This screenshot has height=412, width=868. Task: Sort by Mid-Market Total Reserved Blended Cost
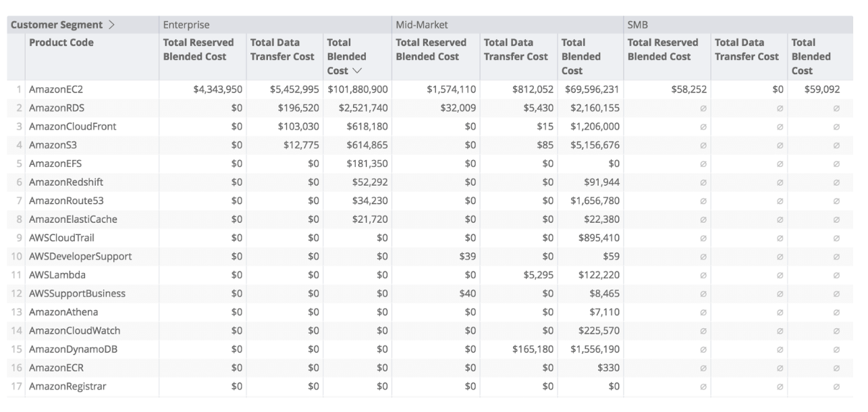[x=431, y=49]
